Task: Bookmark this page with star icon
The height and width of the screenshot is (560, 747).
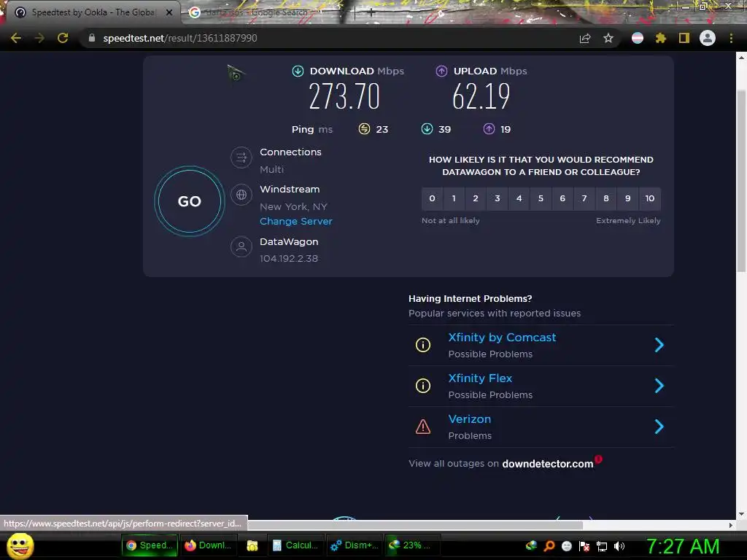Action: pyautogui.click(x=608, y=38)
